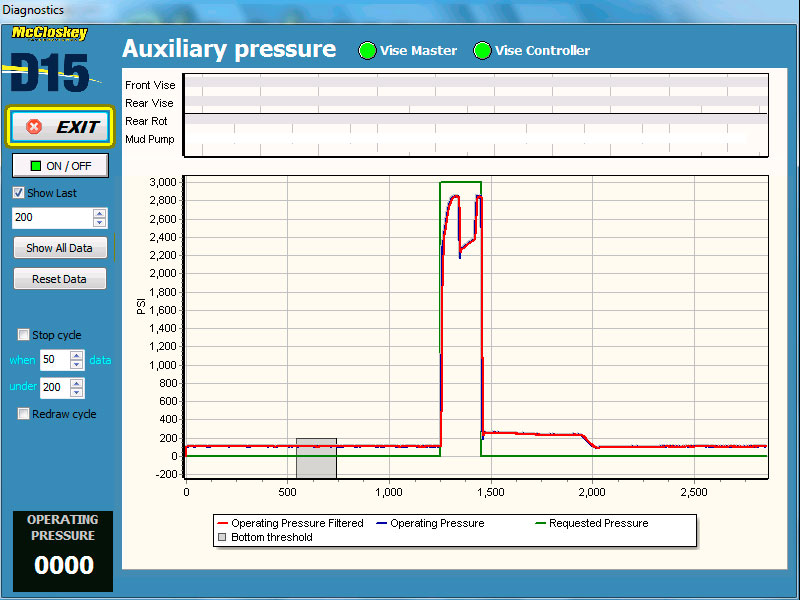Screen dimensions: 800x600
Task: Decrease the 'when' data value with down arrow
Action: 76,365
